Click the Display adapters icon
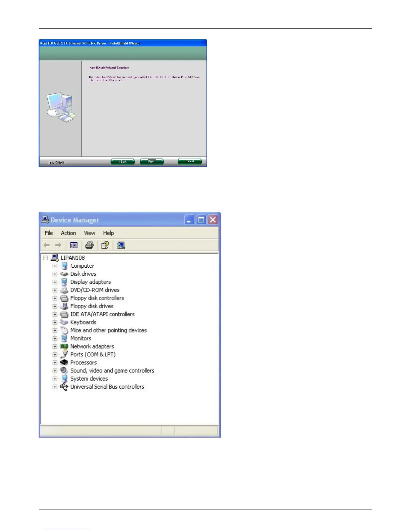The height and width of the screenshot is (532, 411). point(64,282)
